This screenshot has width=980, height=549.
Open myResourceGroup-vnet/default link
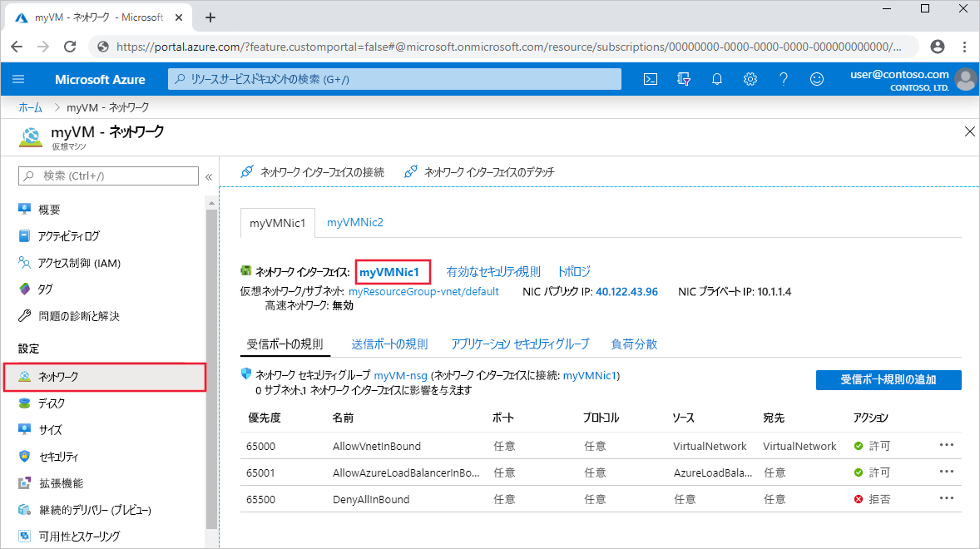point(423,292)
